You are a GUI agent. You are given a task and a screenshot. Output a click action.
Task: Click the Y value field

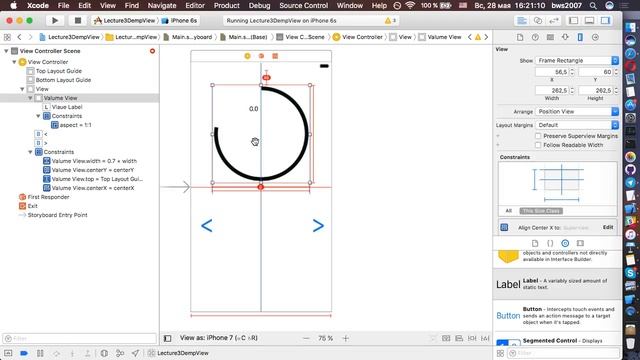[x=596, y=72]
